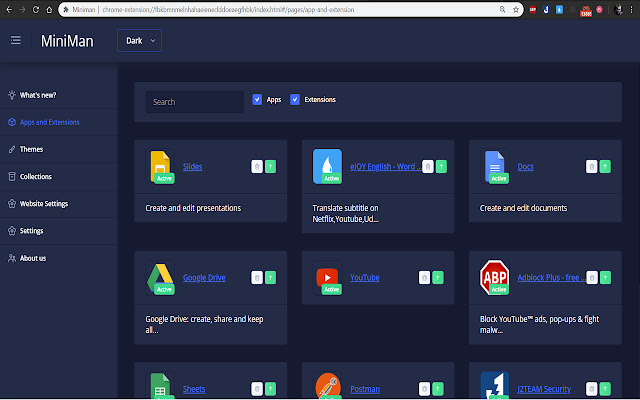Click the address bar URL
This screenshot has height=400, width=640.
pos(228,9)
